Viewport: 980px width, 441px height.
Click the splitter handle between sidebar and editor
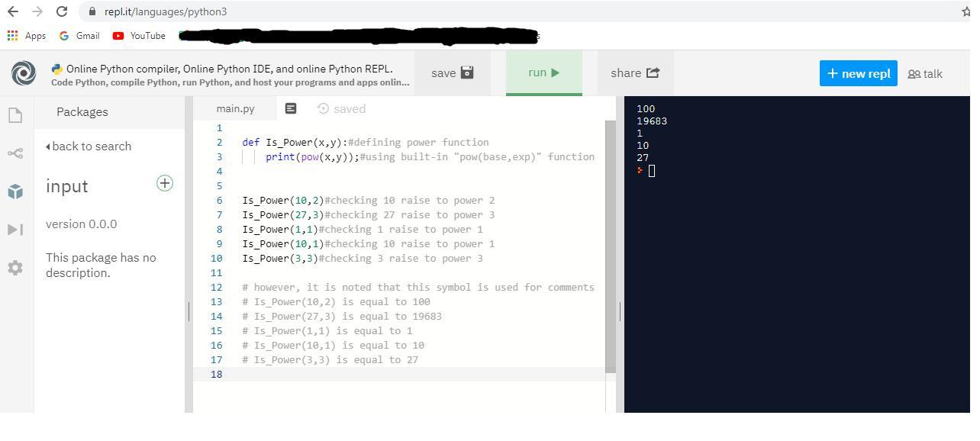point(189,311)
